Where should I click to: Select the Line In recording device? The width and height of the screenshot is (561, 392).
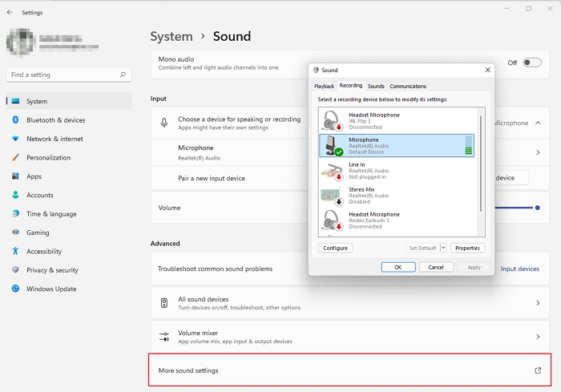pyautogui.click(x=397, y=171)
